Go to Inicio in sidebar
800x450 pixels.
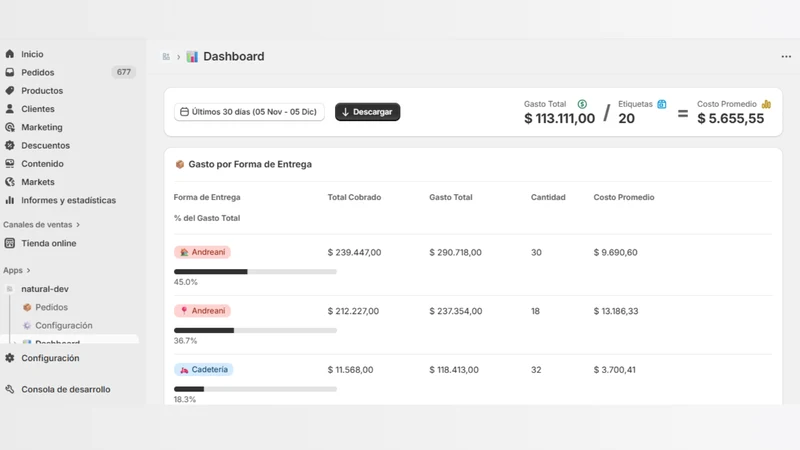point(32,54)
